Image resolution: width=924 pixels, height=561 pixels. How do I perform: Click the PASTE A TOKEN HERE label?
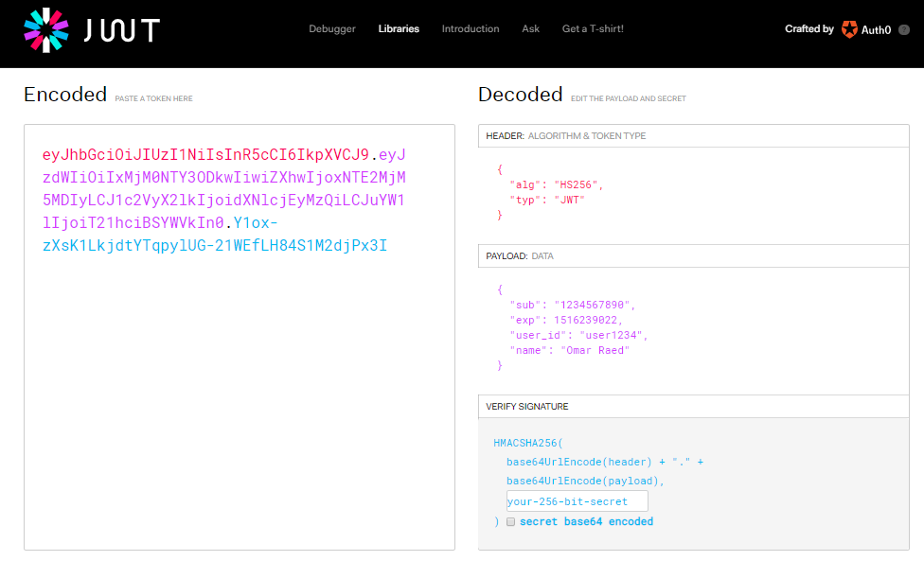(x=153, y=97)
